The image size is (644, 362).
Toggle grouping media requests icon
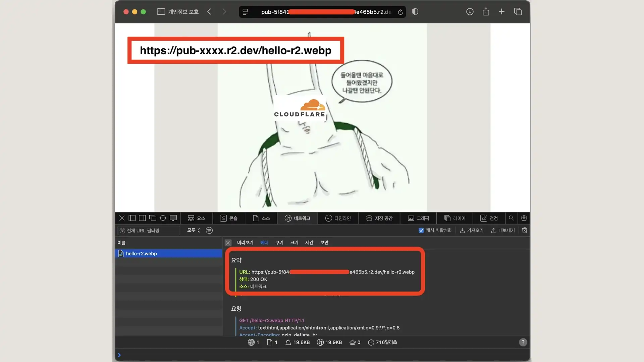[x=209, y=231]
